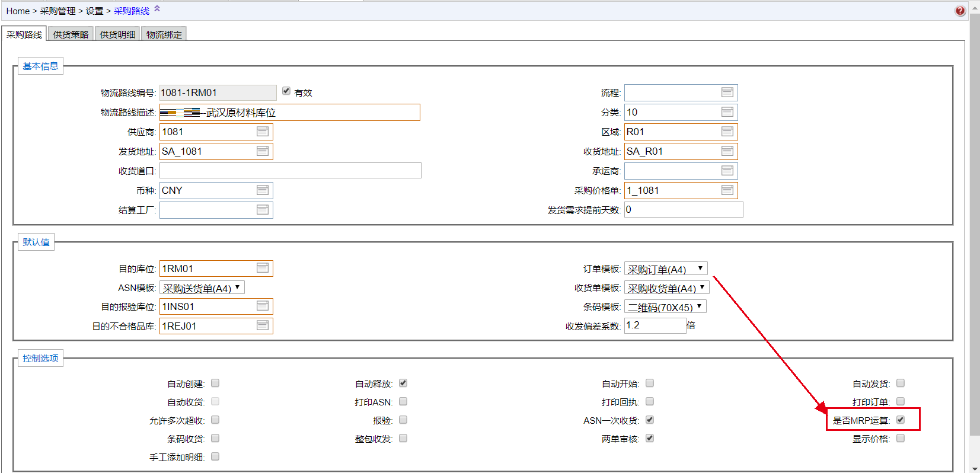The width and height of the screenshot is (980, 473).
Task: Toggle the 有效 checkbox
Action: pyautogui.click(x=286, y=91)
